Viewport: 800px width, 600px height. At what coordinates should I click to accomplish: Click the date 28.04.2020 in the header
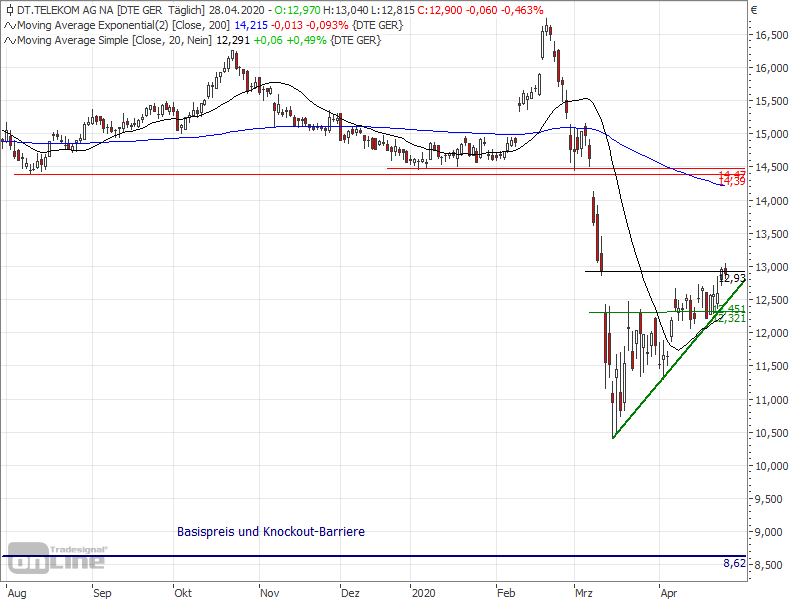coord(237,10)
